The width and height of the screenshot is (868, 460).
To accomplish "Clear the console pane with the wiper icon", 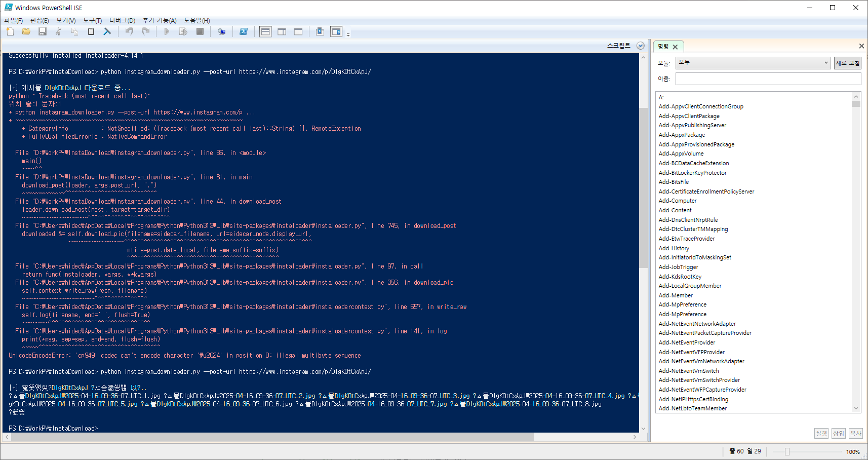I will 107,31.
